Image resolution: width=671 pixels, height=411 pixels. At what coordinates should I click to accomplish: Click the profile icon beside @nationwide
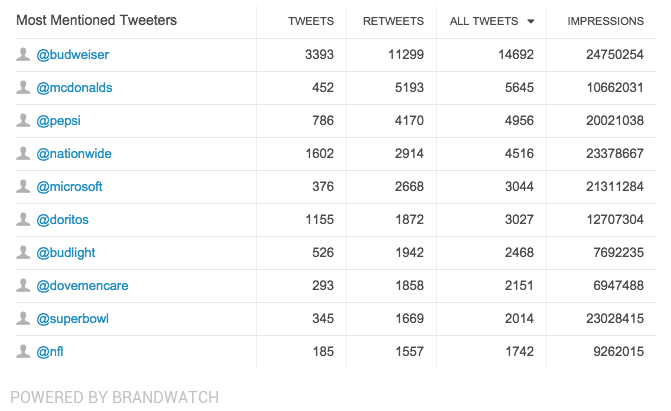pos(23,153)
